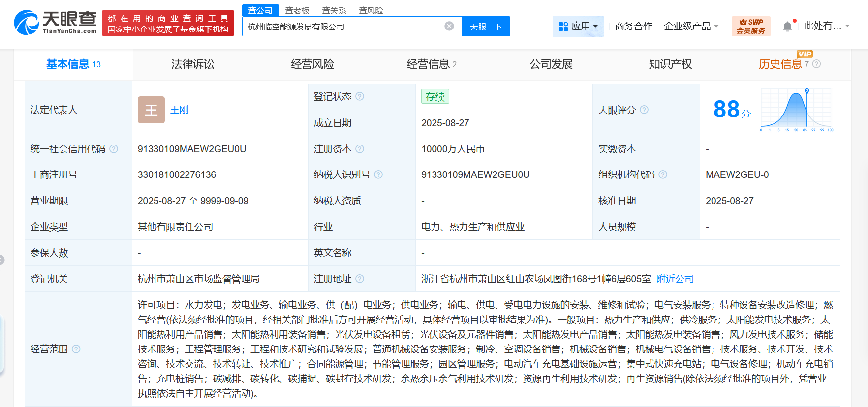Click help icon next to 登记状态
This screenshot has width=868, height=407.
point(360,96)
